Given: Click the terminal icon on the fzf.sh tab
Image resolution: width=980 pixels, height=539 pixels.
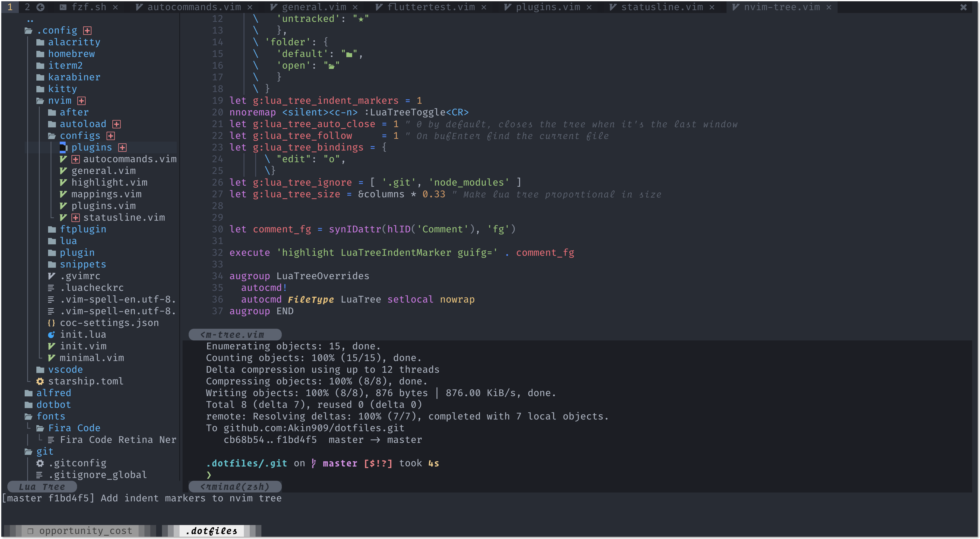Looking at the screenshot, I should tap(64, 6).
